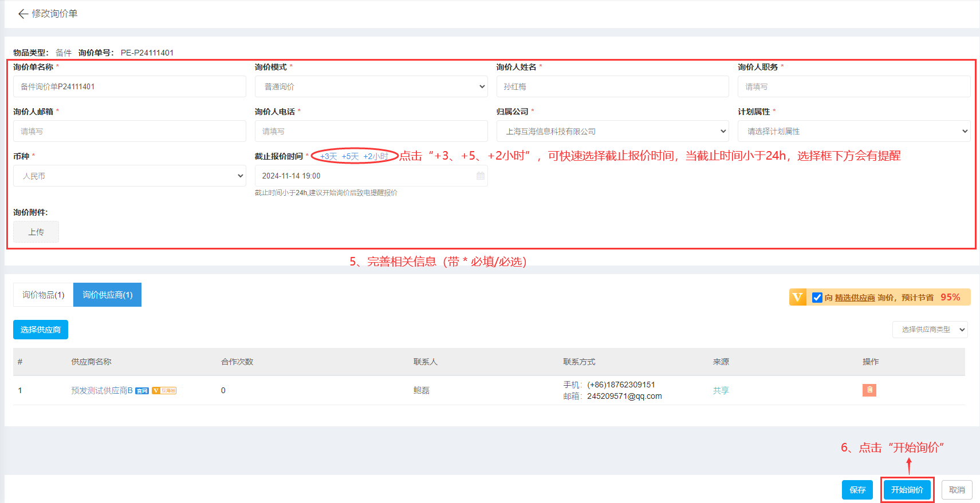Click the gold V badge icon

pyautogui.click(x=797, y=298)
